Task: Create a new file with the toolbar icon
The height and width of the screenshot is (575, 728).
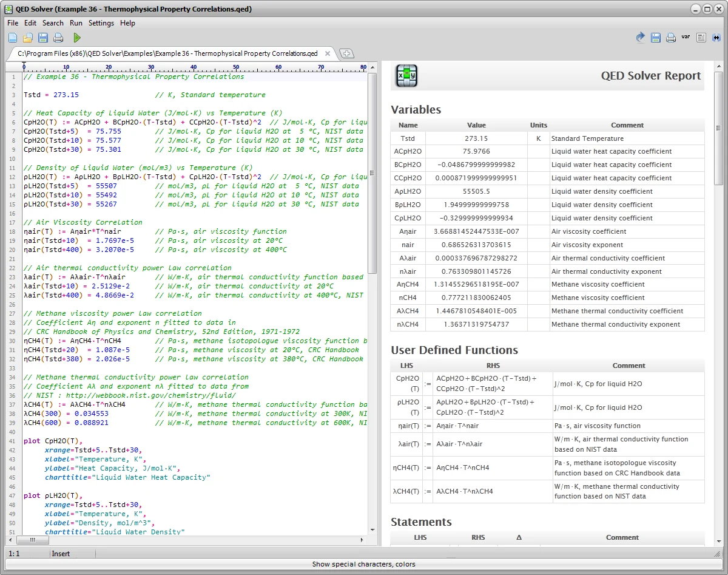Action: pyautogui.click(x=13, y=38)
